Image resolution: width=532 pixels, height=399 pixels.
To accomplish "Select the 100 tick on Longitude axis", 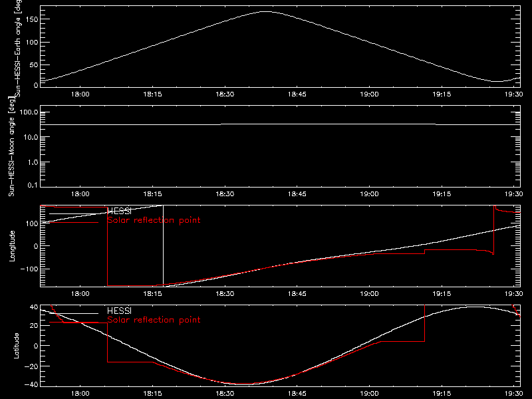I will pyautogui.click(x=31, y=223).
